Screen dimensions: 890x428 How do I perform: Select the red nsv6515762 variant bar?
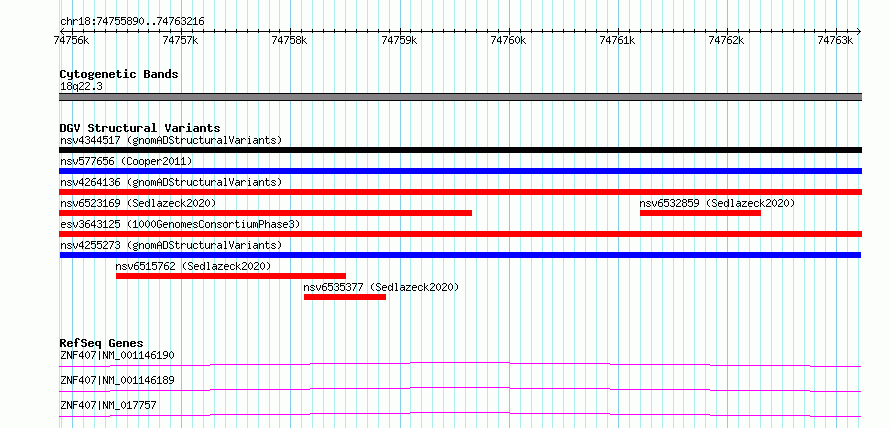(231, 276)
